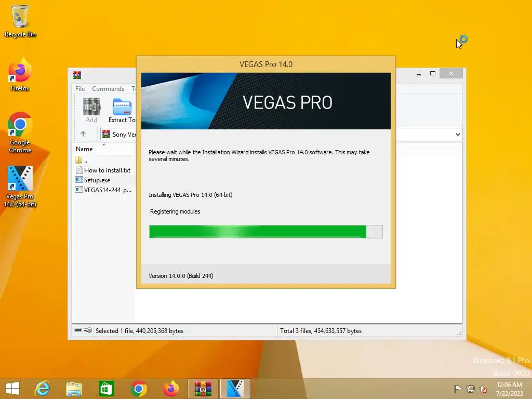
Task: Open the taskbar clock showing 12:06 AM
Action: pos(509,389)
